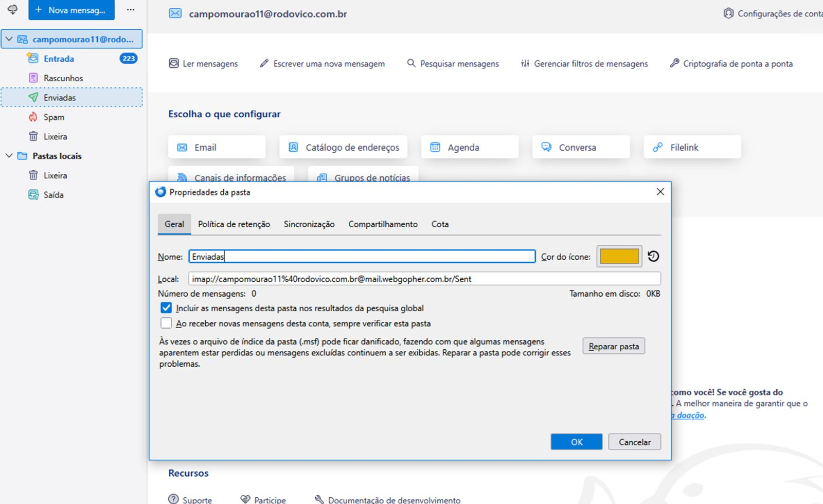Viewport: 823px width, 504px height.
Task: Click the Conversa chat bubble icon
Action: [546, 147]
